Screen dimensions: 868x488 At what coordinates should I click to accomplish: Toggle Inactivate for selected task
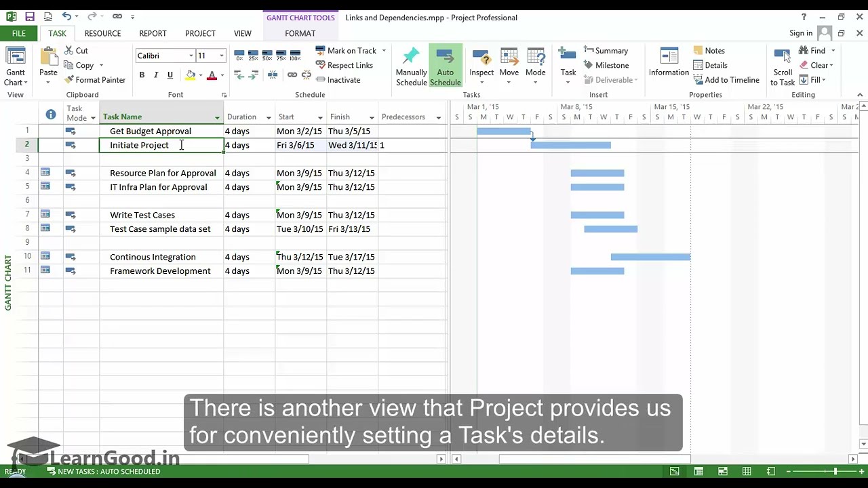338,80
